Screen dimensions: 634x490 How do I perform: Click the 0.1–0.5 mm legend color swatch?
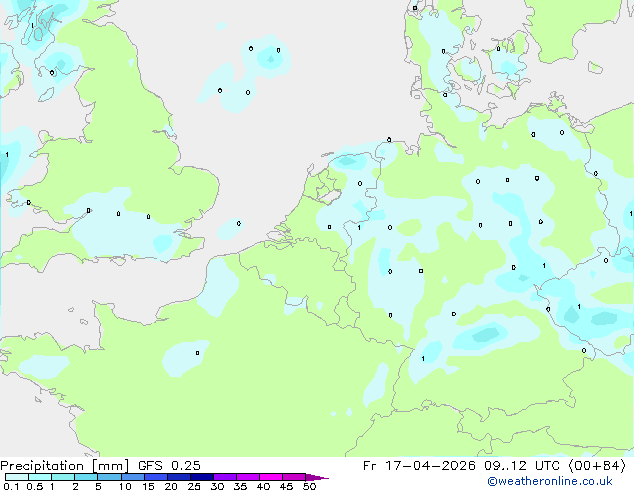click(x=17, y=477)
